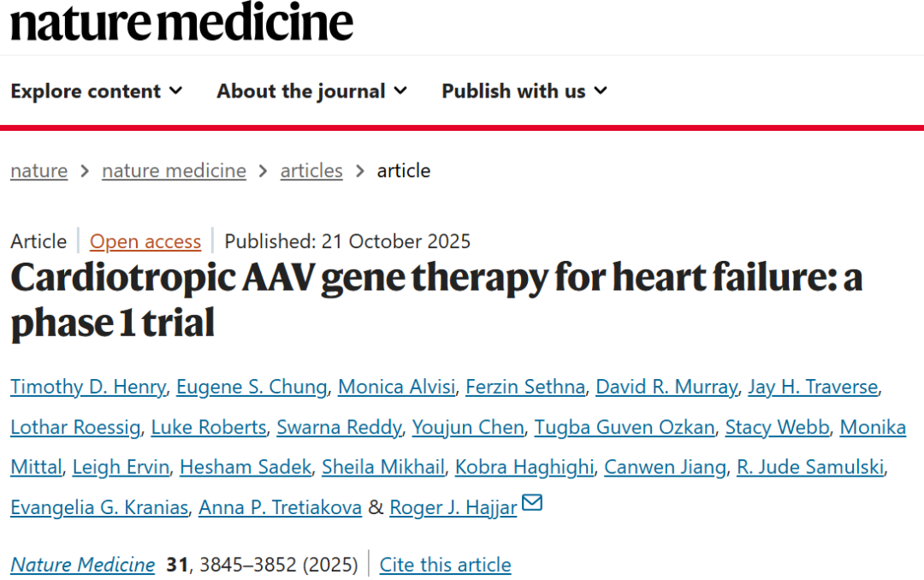
Task: Click the nature medicine logo
Action: pos(181,23)
